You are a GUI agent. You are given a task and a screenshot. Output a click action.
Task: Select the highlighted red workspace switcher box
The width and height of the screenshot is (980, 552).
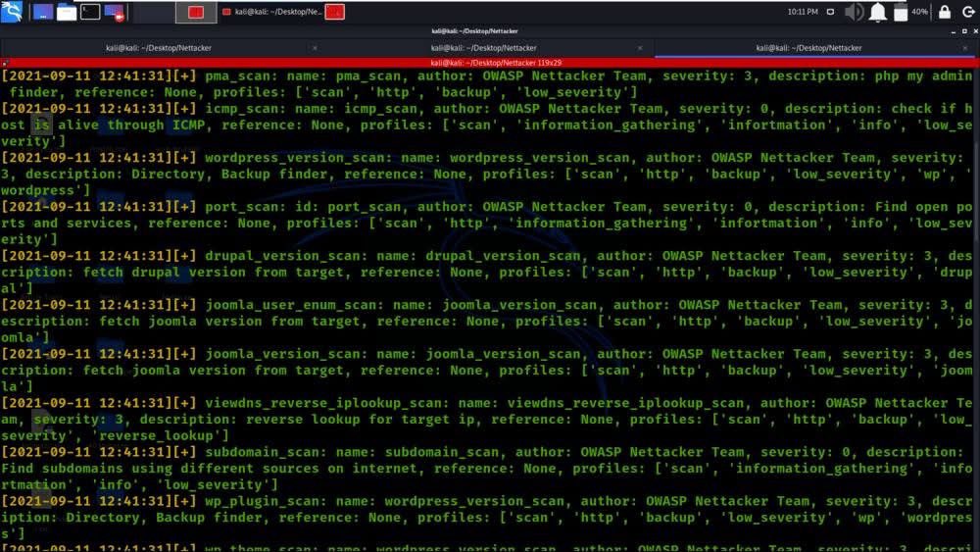pos(196,12)
